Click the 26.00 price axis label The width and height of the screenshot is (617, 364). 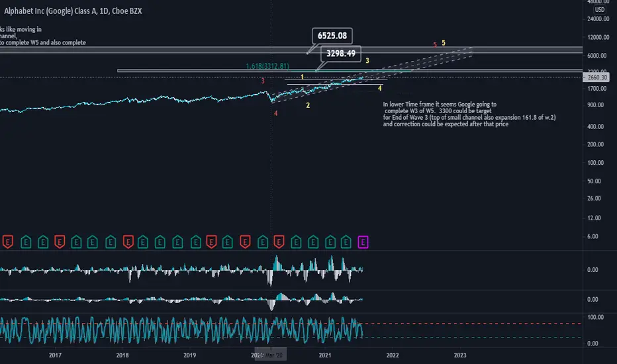pyautogui.click(x=594, y=199)
